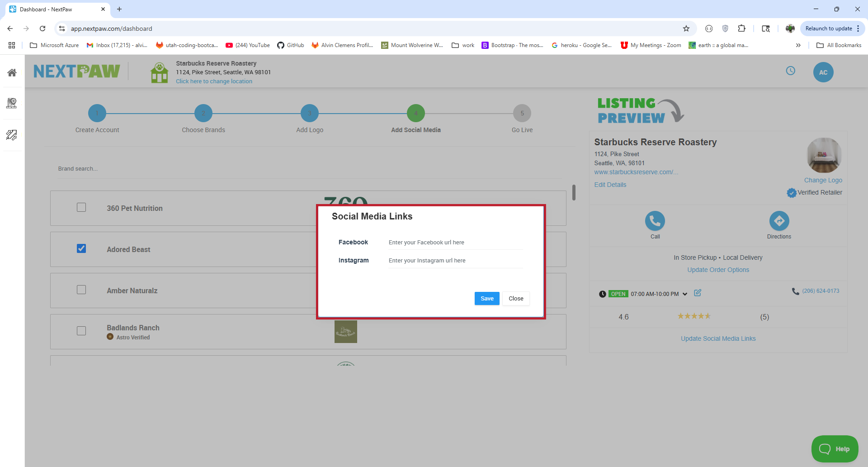The height and width of the screenshot is (467, 868).
Task: Reload the page
Action: point(42,29)
